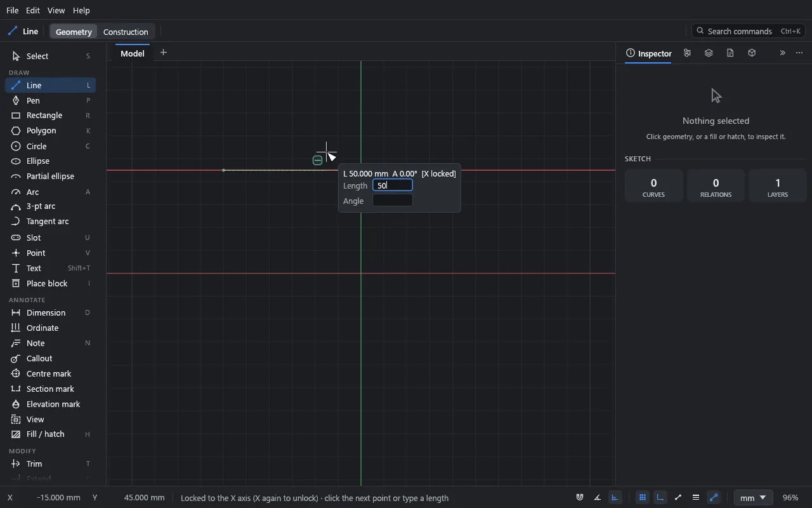Click the Select tool

point(51,56)
